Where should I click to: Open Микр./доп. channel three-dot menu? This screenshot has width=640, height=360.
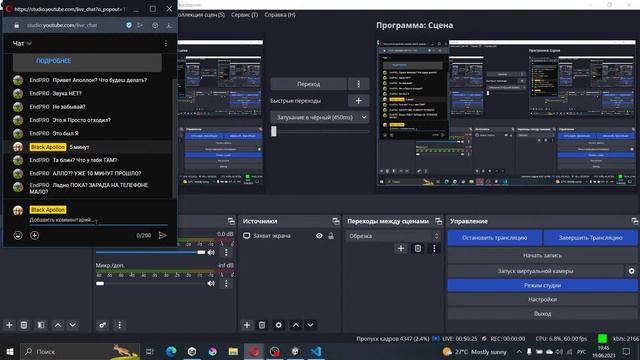(227, 284)
